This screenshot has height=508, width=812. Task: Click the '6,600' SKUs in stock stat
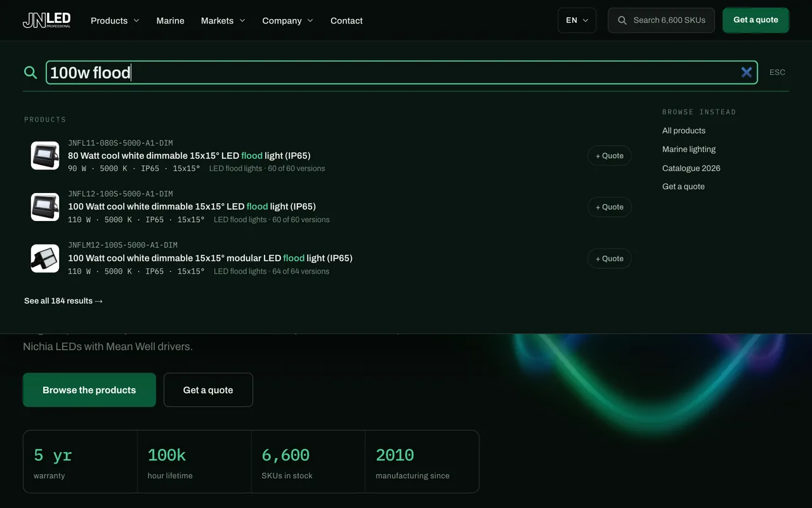308,462
